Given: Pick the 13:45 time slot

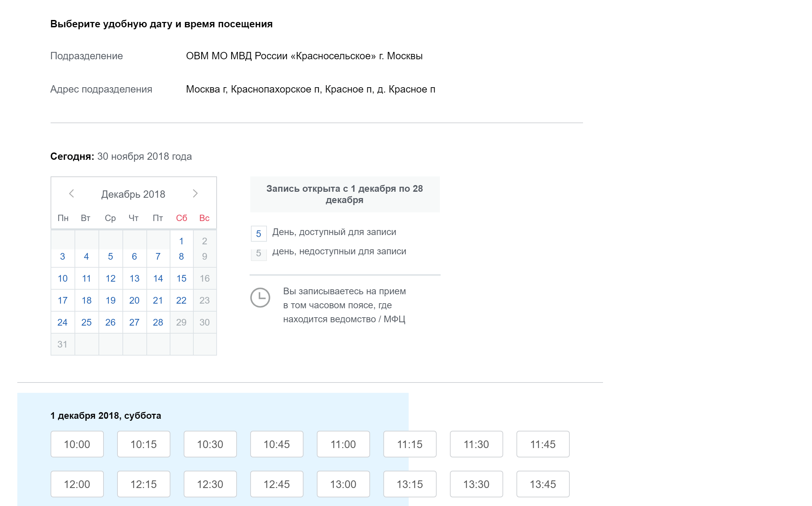Looking at the screenshot, I should 543,484.
